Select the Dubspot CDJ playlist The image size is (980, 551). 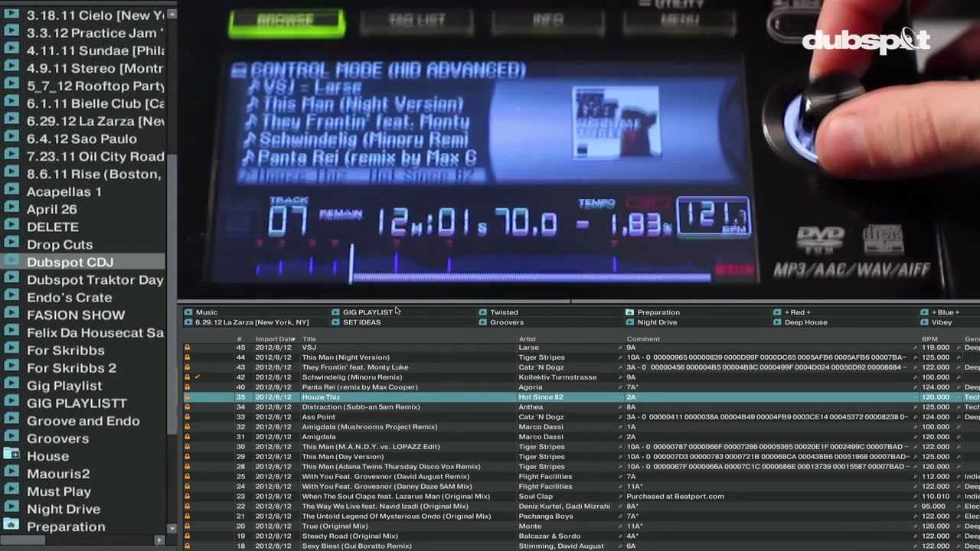coord(70,262)
